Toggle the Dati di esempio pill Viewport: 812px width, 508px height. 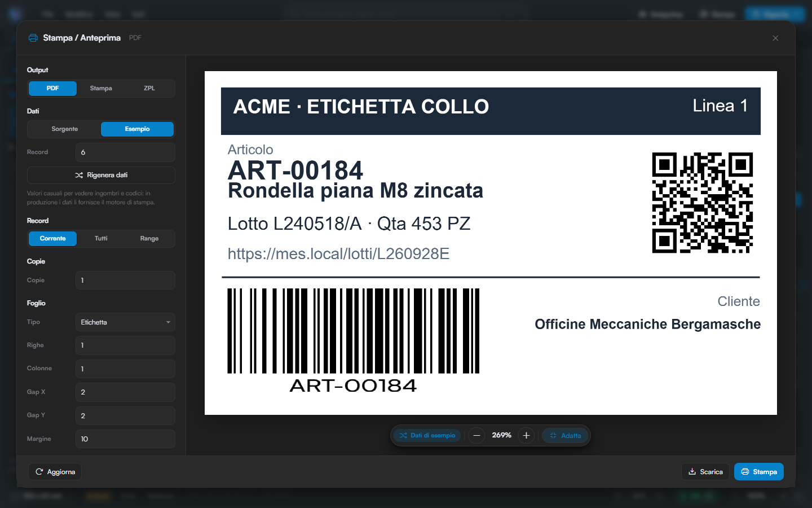[x=427, y=435]
